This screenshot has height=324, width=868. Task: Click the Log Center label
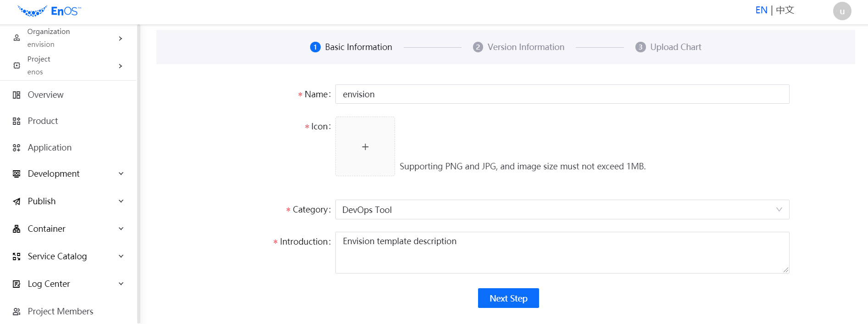[x=49, y=284]
